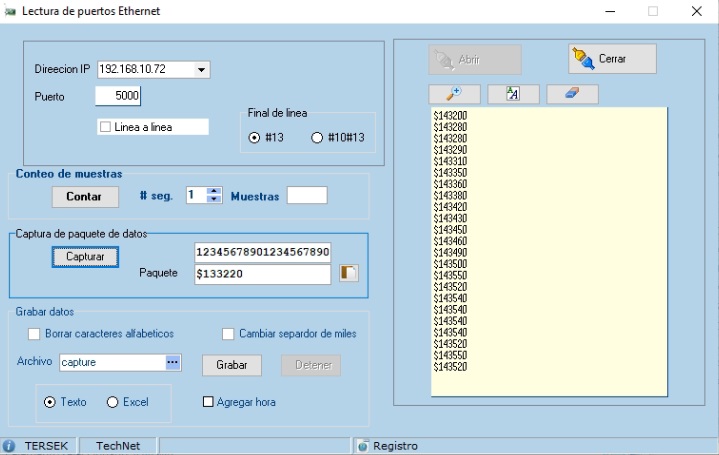Click the copy icon beside Paquete field
The height and width of the screenshot is (455, 719).
tap(348, 273)
